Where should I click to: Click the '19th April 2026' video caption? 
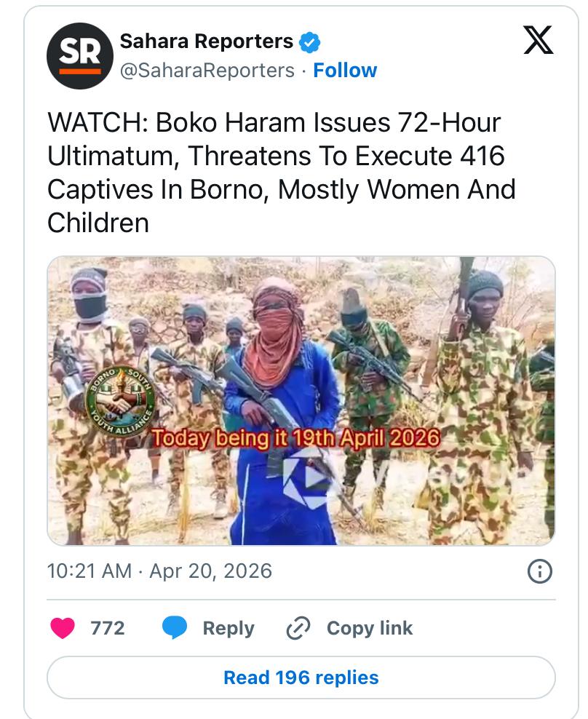(x=294, y=438)
